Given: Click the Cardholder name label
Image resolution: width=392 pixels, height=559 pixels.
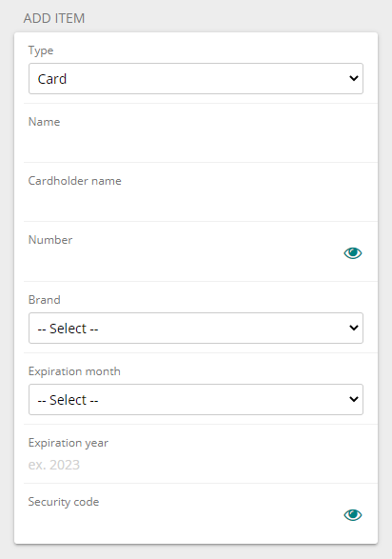Looking at the screenshot, I should pyautogui.click(x=75, y=181).
